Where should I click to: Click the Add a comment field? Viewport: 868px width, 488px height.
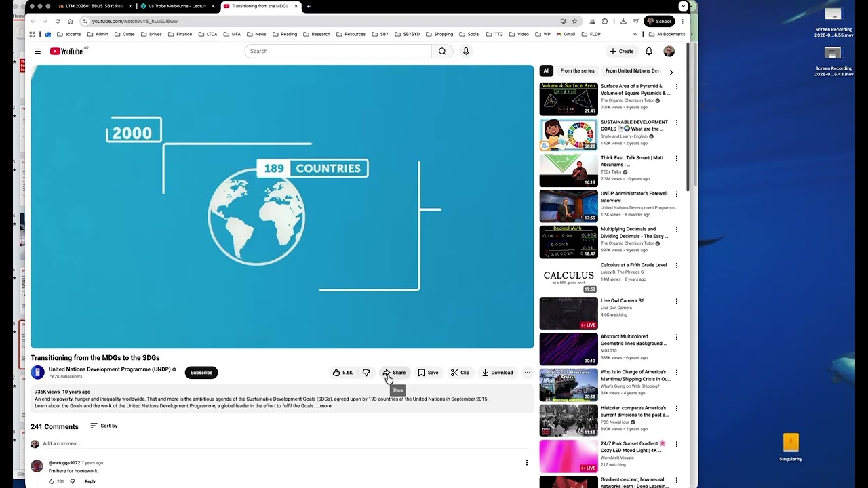click(285, 444)
